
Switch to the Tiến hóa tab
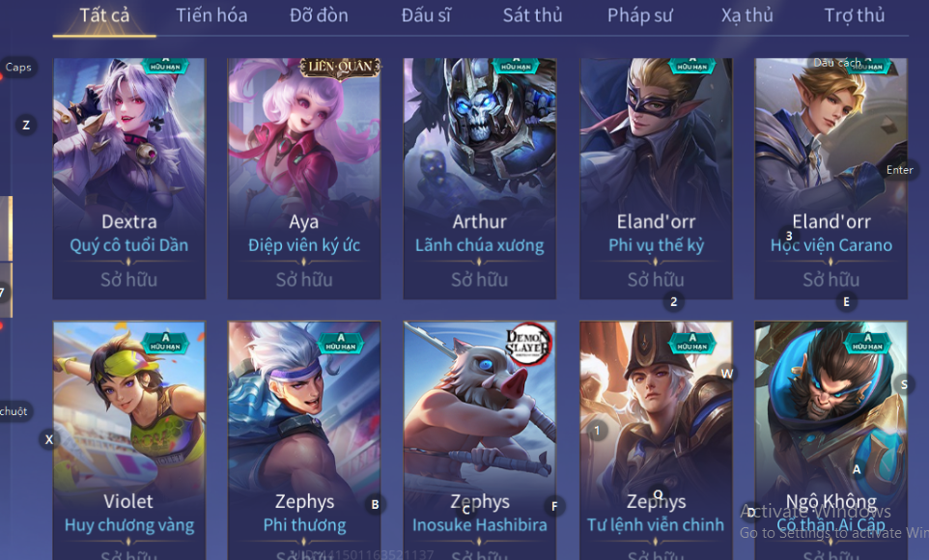[x=211, y=15]
